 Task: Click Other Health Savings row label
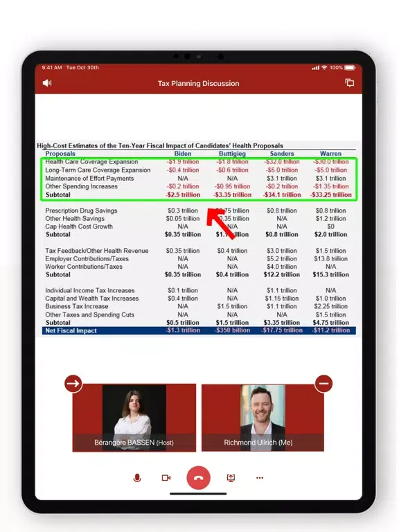click(x=75, y=219)
